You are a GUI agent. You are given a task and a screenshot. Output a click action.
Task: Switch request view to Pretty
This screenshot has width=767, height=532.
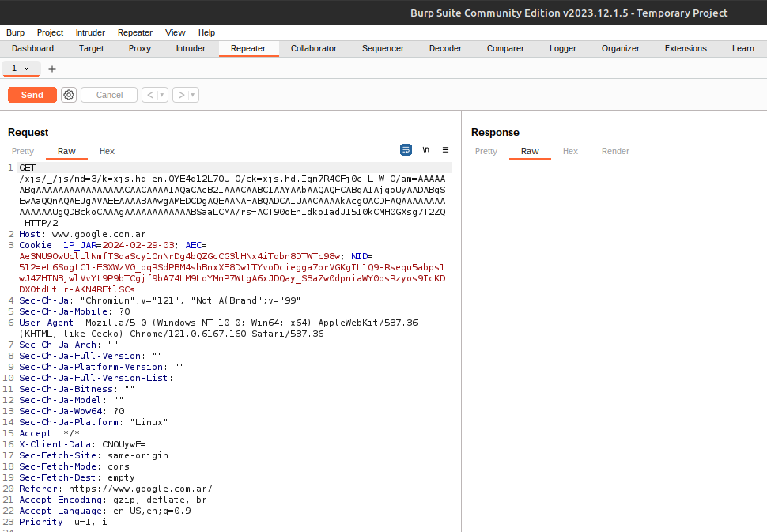(23, 151)
